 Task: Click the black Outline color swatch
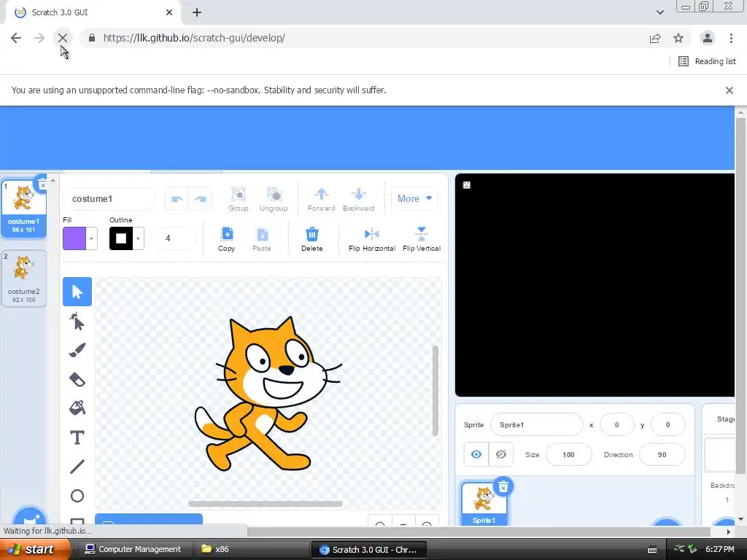pos(121,238)
